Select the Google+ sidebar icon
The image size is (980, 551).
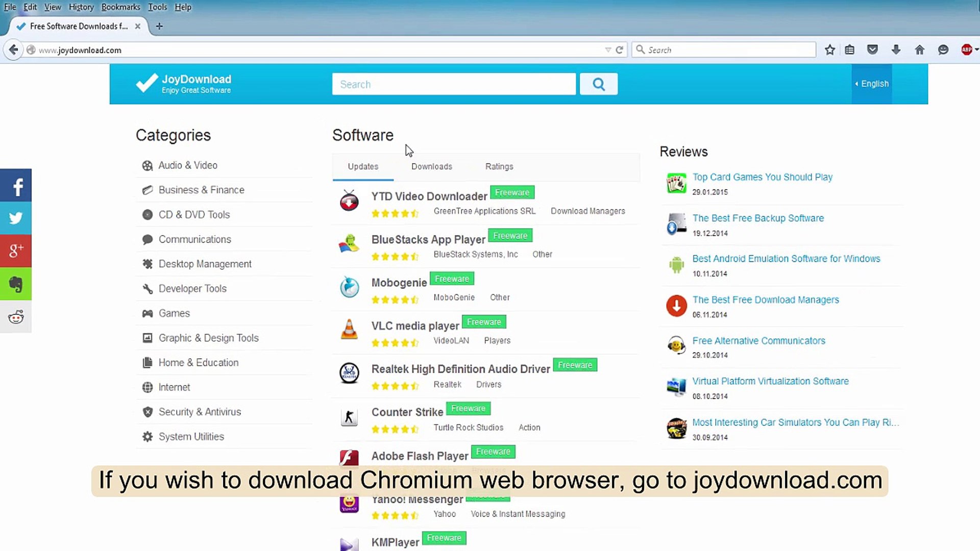[x=16, y=251]
